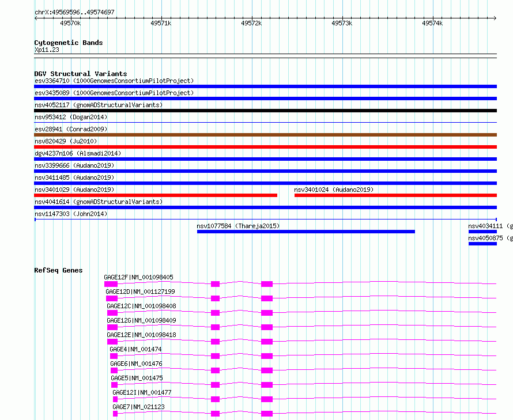Open nsv1077584 (Thareja2015) variant
This screenshot has width=513, height=420.
pos(238,226)
